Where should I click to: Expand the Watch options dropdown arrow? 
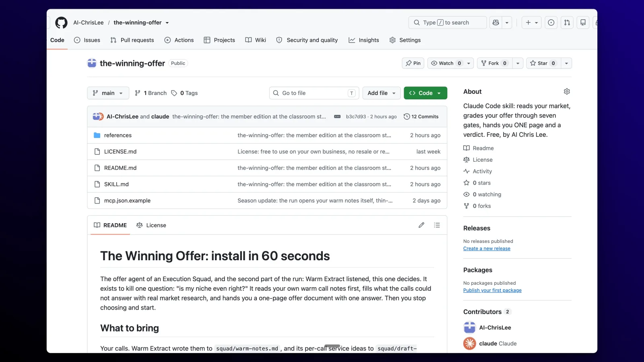click(469, 63)
